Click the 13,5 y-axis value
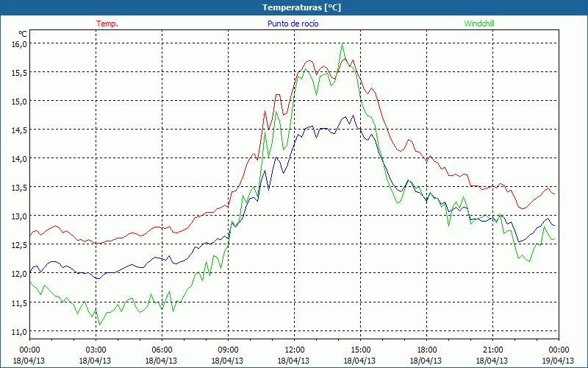Image resolution: width=588 pixels, height=368 pixels. [19, 188]
